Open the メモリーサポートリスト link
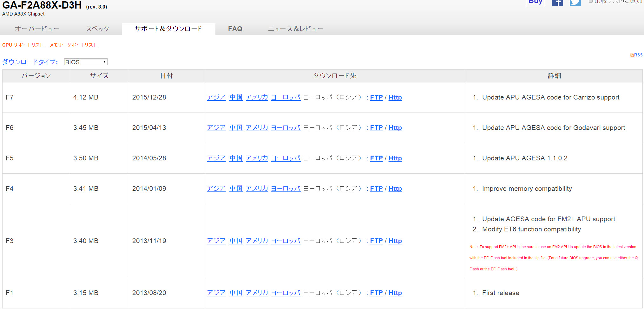This screenshot has width=644, height=310. pos(73,45)
